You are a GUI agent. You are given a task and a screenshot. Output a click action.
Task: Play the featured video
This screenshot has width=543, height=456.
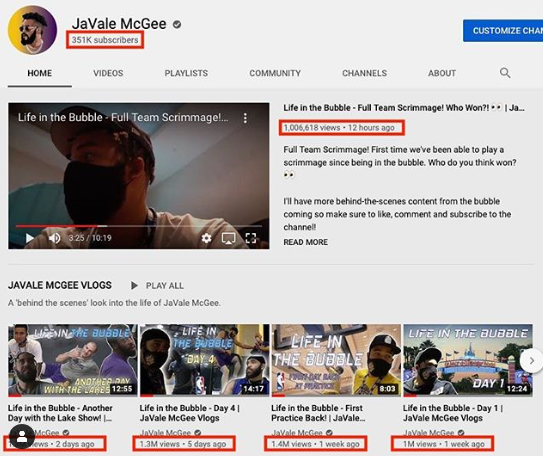(29, 238)
